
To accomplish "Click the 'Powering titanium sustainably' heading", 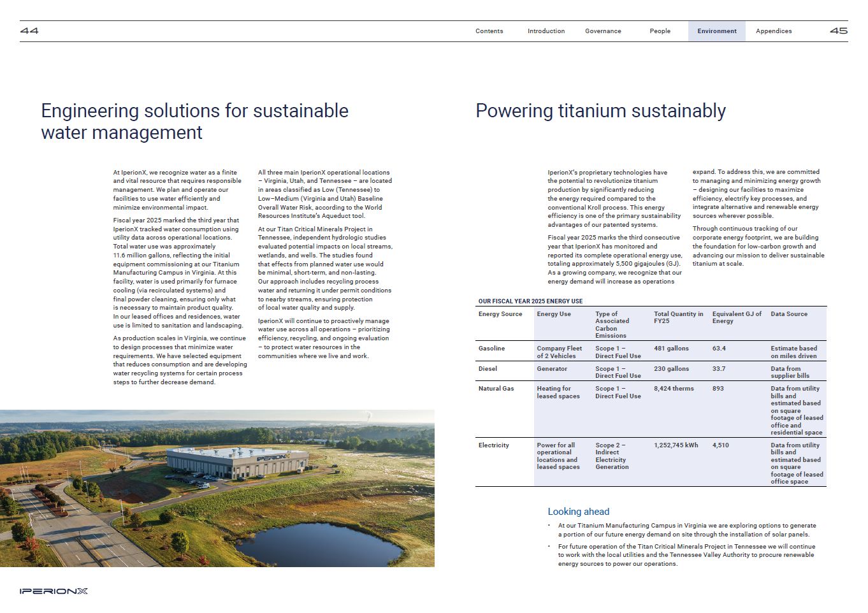I will coord(600,111).
